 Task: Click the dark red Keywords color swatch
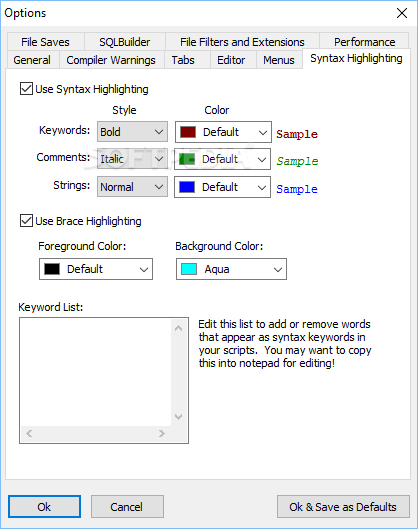pyautogui.click(x=188, y=132)
